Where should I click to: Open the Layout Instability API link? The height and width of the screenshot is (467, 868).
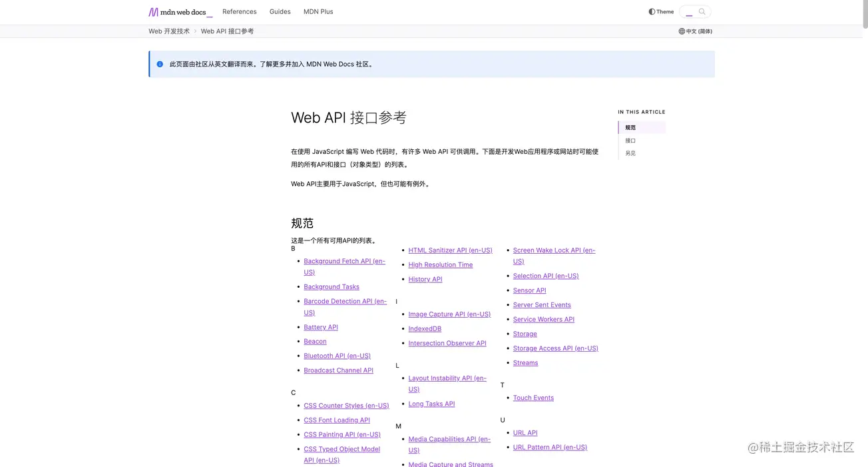tap(447, 384)
